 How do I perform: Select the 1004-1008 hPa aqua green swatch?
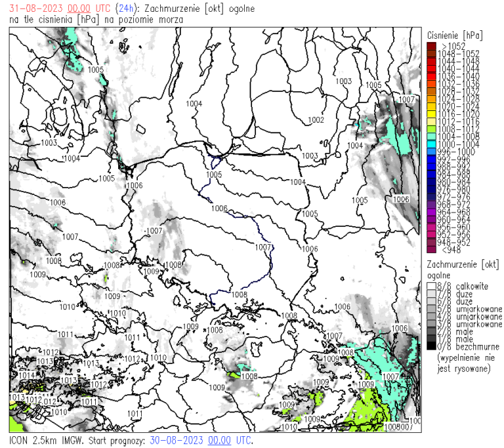[431, 136]
